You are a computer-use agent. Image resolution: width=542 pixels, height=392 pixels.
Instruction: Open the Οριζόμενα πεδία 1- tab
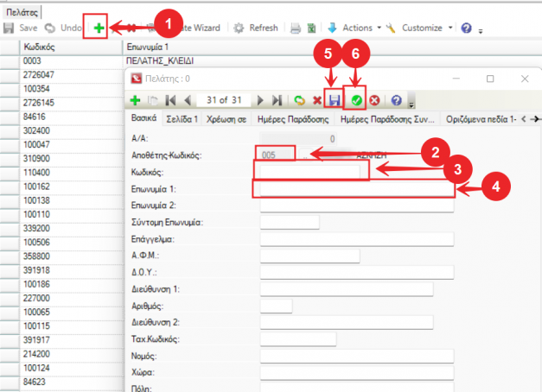pos(481,119)
